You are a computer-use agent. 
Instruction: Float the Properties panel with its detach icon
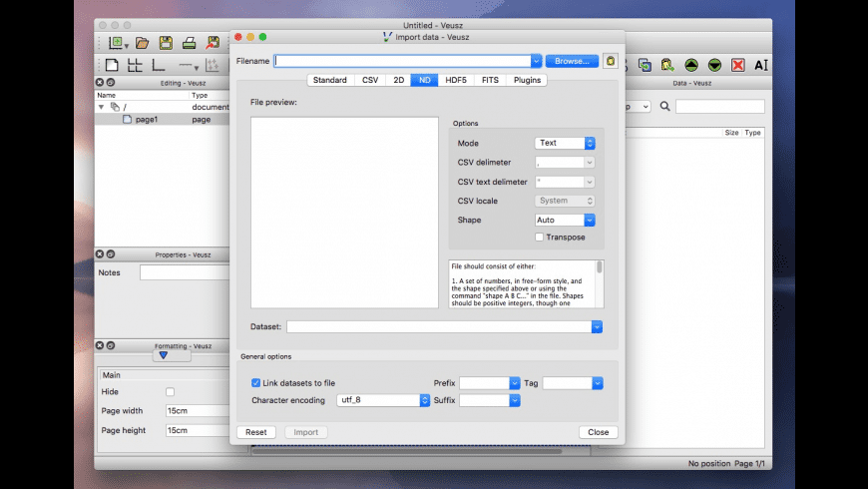tap(111, 254)
